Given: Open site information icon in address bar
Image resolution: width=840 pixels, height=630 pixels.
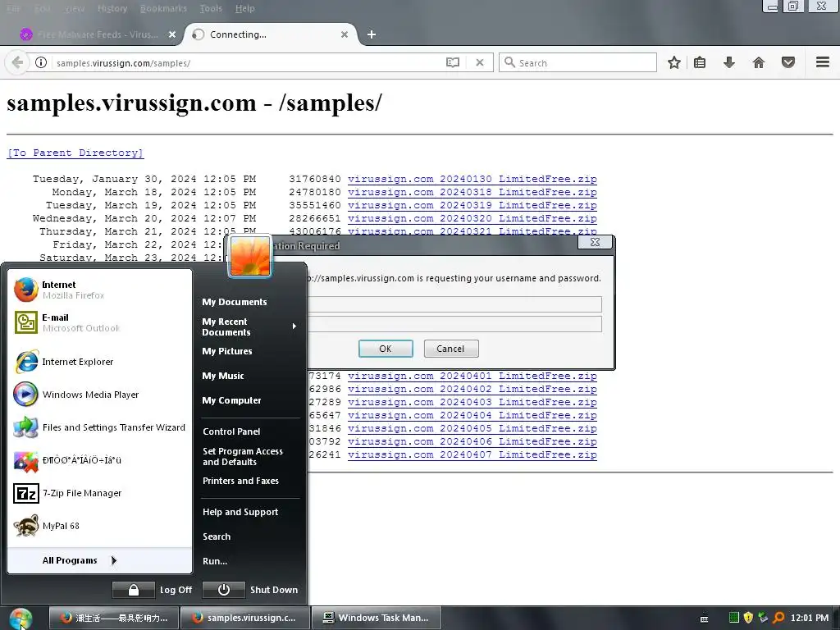Looking at the screenshot, I should click(41, 62).
